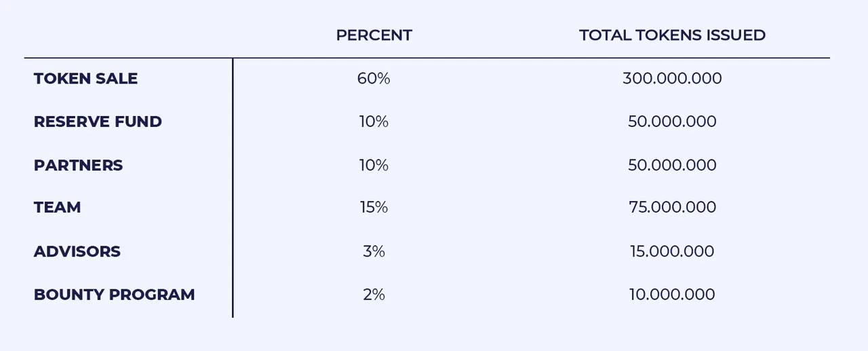Click the 300.000.000 tokens value
The width and height of the screenshot is (868, 351).
[x=672, y=79]
